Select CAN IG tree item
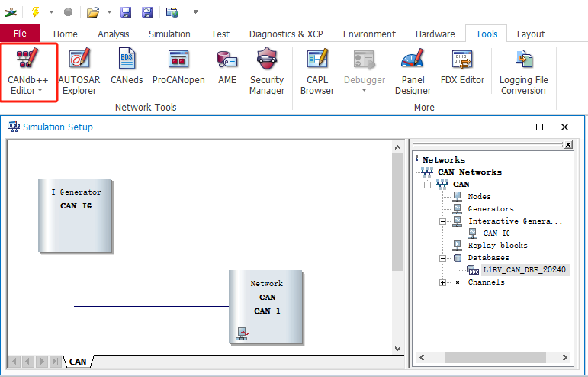Screen dimensions: 588x377 [496, 234]
